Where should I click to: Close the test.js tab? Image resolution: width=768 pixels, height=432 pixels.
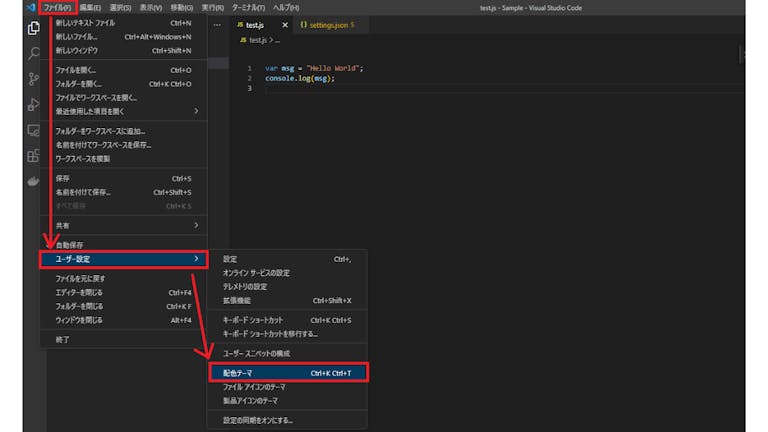(285, 25)
